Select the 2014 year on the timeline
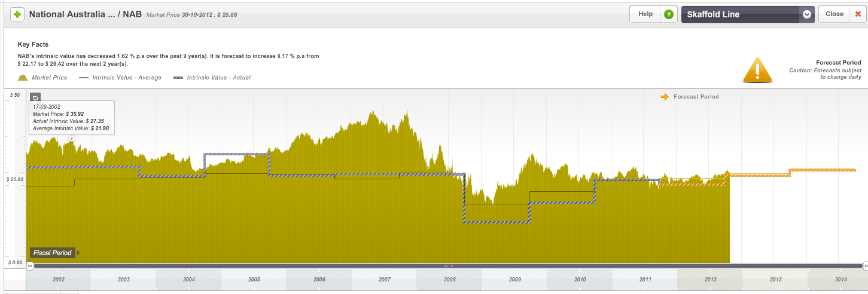The width and height of the screenshot is (868, 294). [x=840, y=280]
